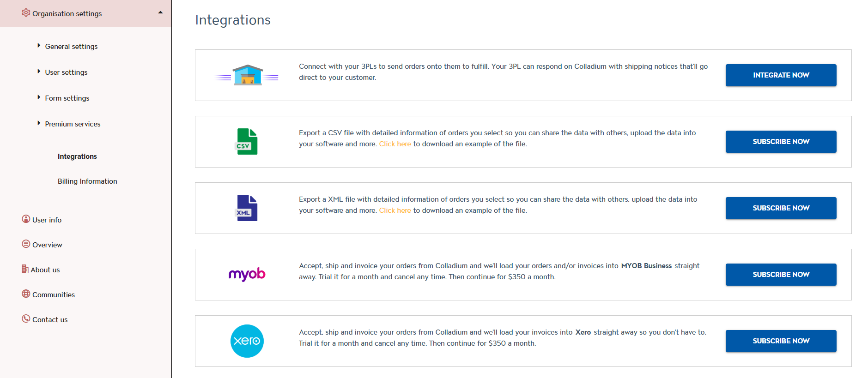The width and height of the screenshot is (868, 378).
Task: Collapse the Organisation settings section arrow
Action: click(160, 12)
